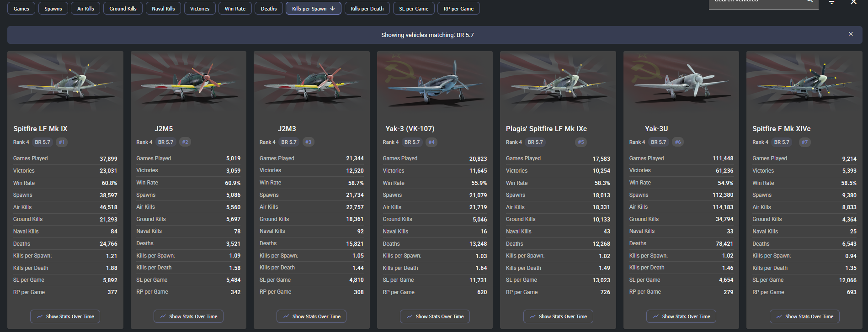Sort vehicles by Naval Kills
Viewport: 868px width, 332px height.
point(163,9)
